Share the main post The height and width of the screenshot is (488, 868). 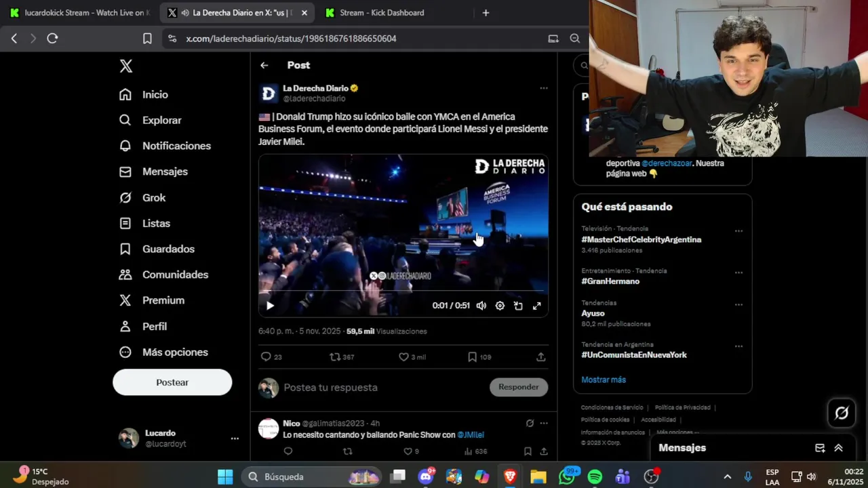pos(541,357)
